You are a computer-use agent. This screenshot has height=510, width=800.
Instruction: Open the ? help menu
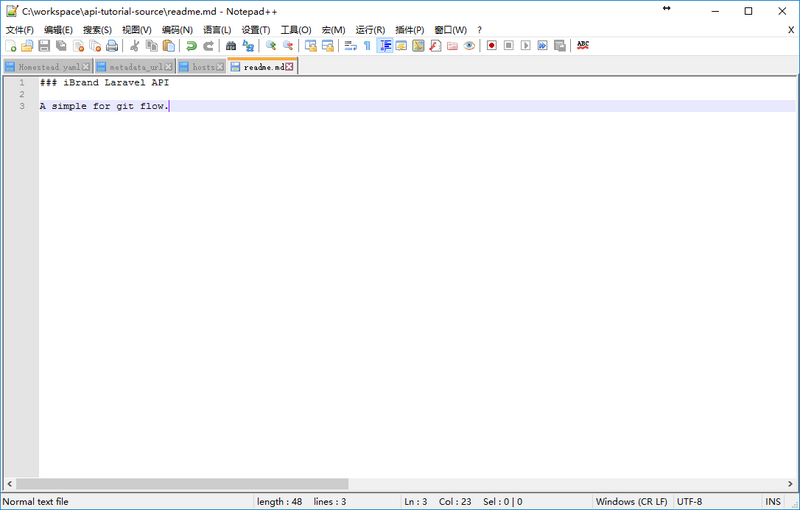click(x=480, y=30)
